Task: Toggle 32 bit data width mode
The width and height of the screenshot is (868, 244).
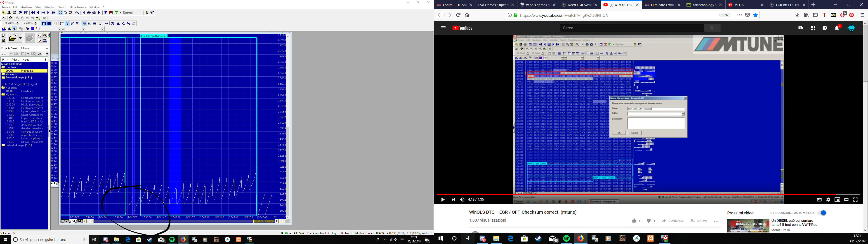Action: click(72, 23)
